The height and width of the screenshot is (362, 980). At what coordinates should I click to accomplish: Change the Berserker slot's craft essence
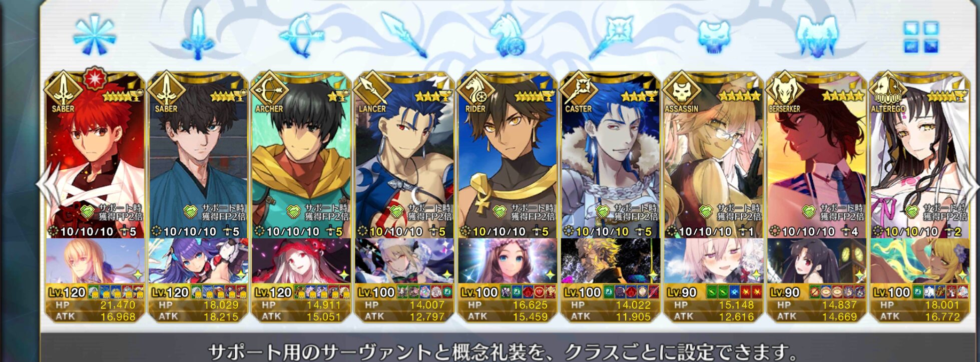coord(817,261)
